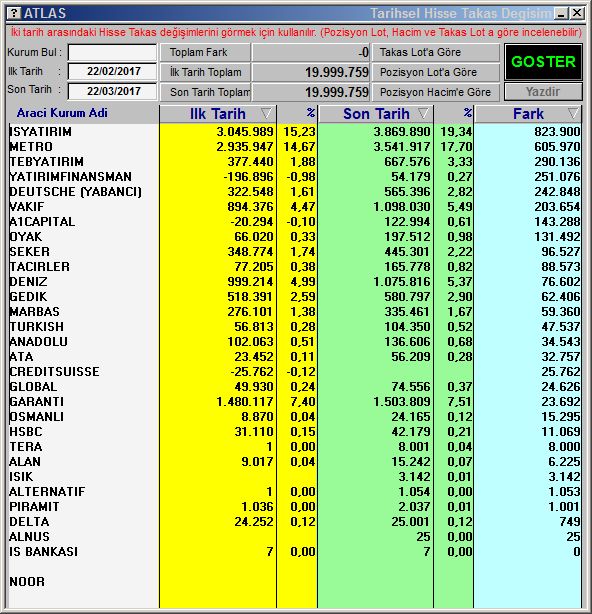
Task: Sort by the Son Tarih column header
Action: [x=376, y=114]
